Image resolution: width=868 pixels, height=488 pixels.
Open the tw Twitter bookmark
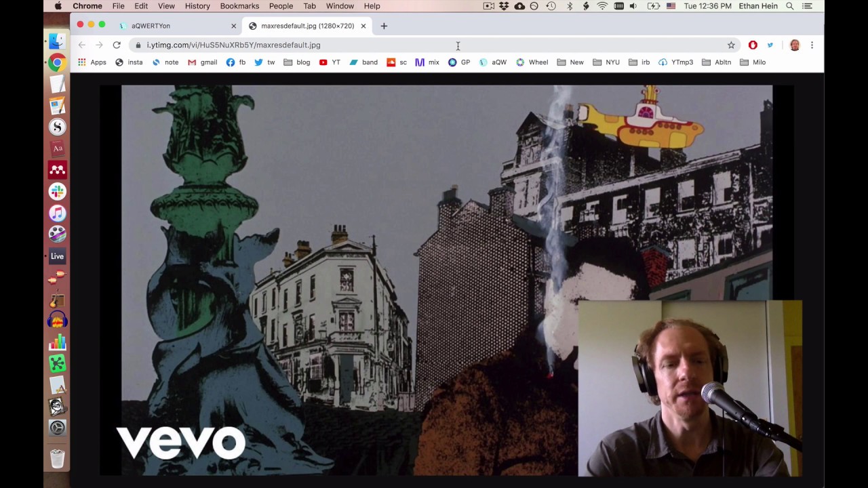(264, 62)
